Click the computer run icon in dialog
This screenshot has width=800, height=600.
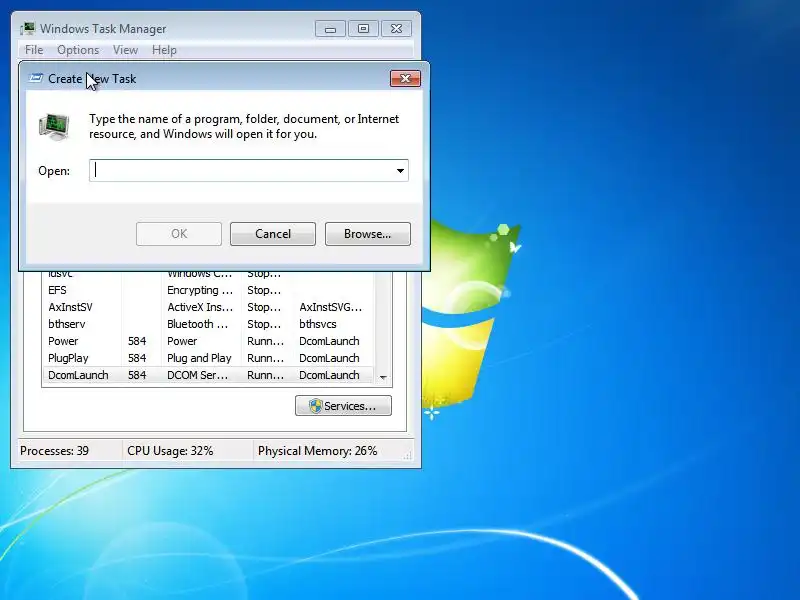[54, 127]
